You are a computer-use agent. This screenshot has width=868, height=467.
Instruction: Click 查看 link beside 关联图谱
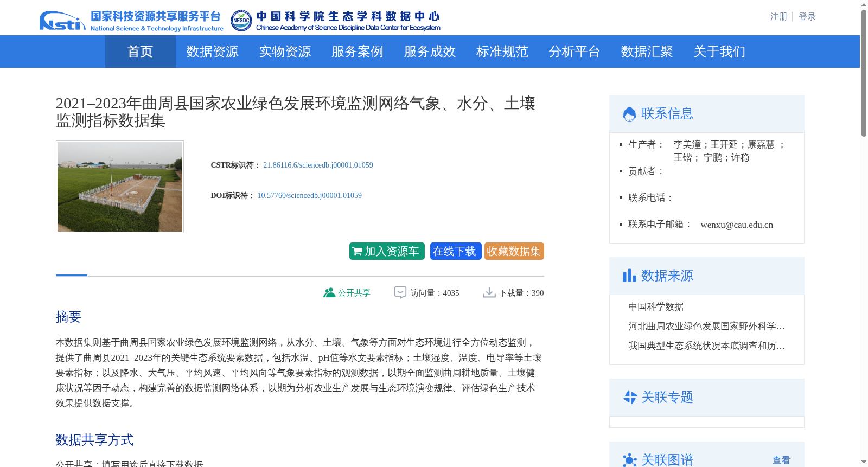pos(781,460)
